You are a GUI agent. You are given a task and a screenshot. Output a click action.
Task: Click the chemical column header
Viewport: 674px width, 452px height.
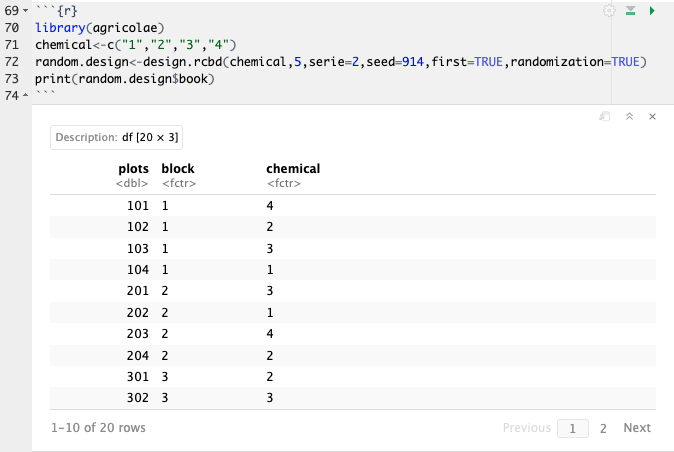tap(293, 169)
